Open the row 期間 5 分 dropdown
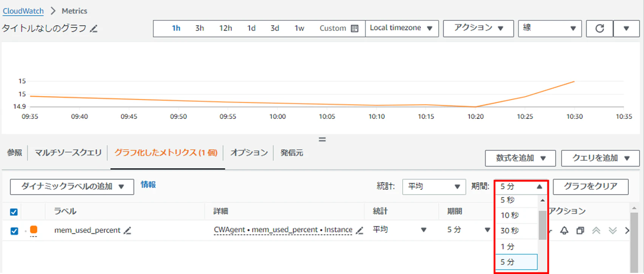 pos(468,230)
